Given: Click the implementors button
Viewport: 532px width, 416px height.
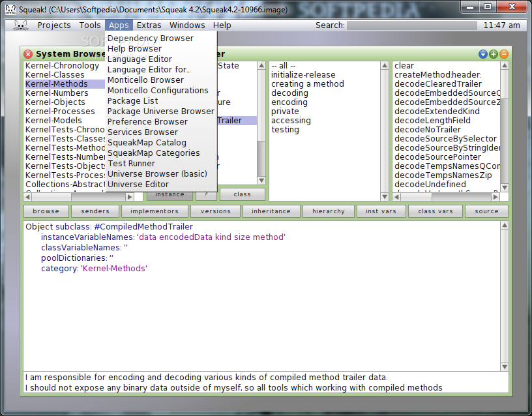Looking at the screenshot, I should (x=155, y=211).
